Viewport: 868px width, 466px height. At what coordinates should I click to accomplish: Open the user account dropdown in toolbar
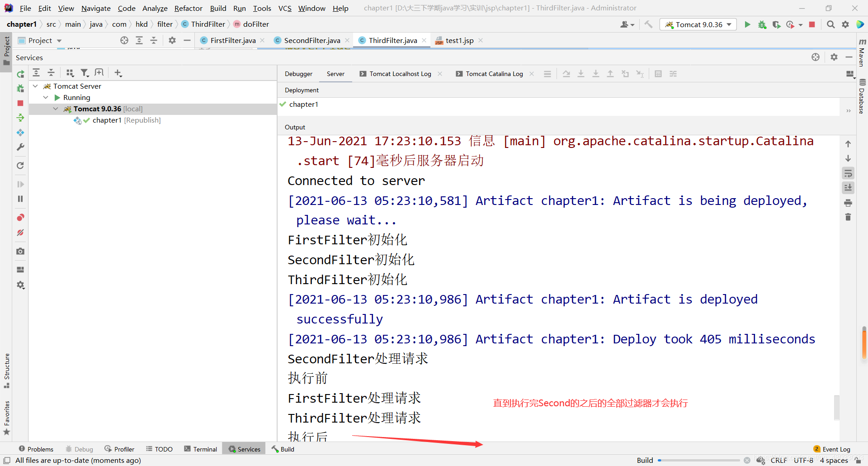[627, 24]
